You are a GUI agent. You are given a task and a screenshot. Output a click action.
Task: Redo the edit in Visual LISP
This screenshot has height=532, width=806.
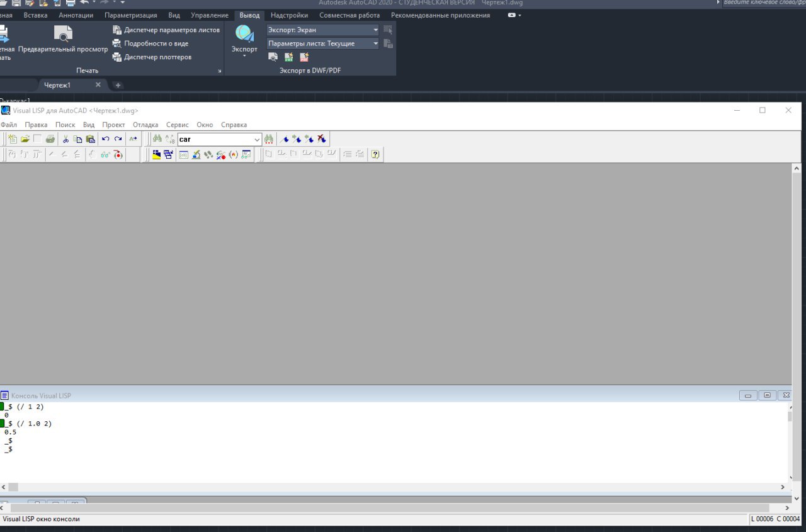(x=118, y=139)
